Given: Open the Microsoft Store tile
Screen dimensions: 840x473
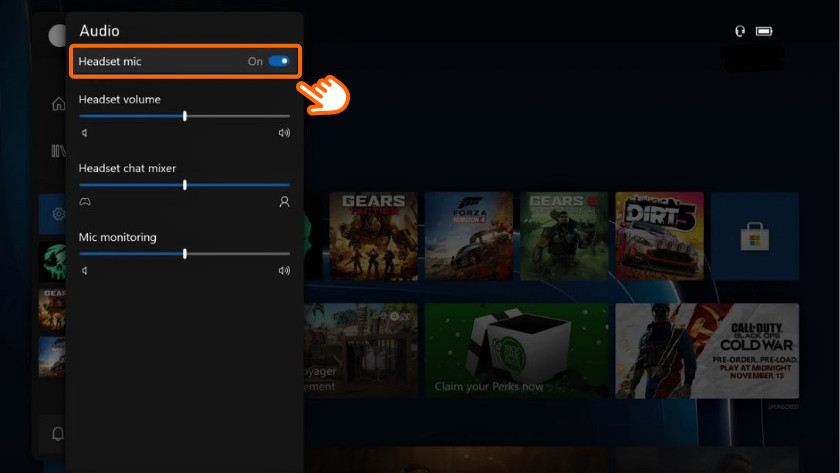Looking at the screenshot, I should (754, 236).
